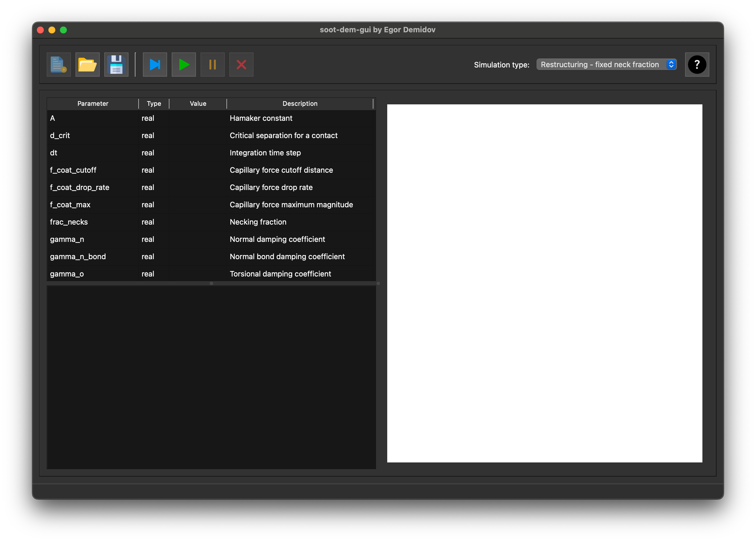Image resolution: width=756 pixels, height=542 pixels.
Task: Select the frac_necks parameter cell
Action: pyautogui.click(x=93, y=222)
